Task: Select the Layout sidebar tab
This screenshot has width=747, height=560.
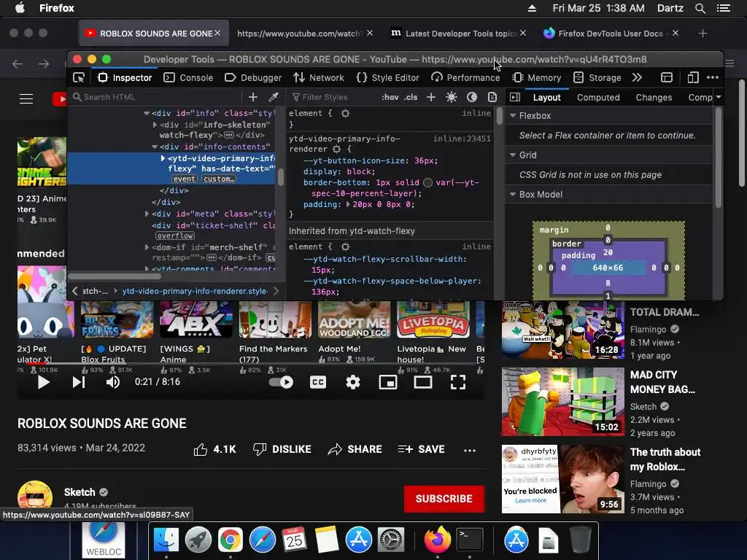Action: (546, 97)
